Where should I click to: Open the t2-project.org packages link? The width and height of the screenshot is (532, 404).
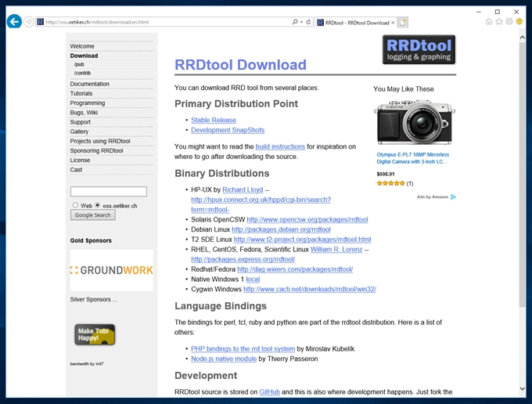click(x=302, y=240)
